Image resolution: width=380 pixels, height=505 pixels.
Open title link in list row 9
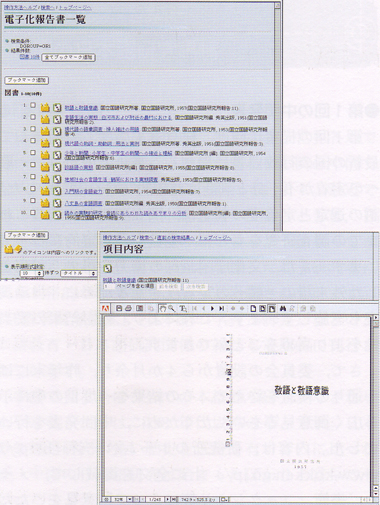click(x=84, y=203)
